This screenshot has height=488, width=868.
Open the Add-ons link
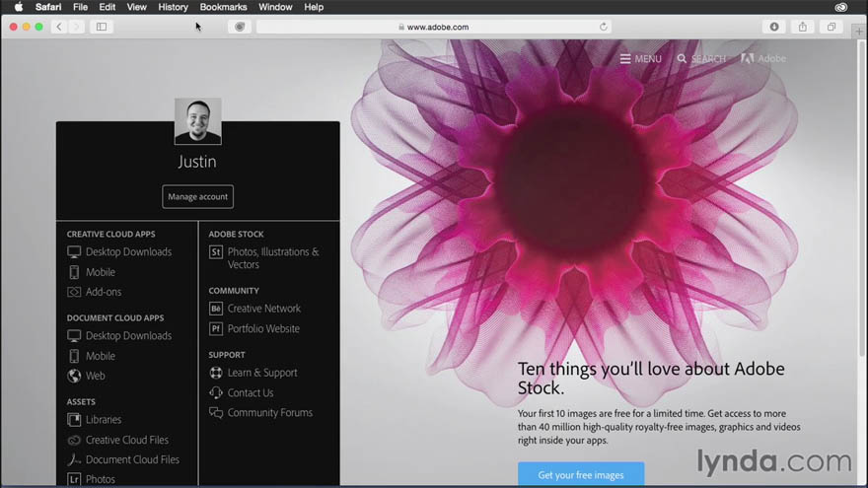click(x=104, y=292)
